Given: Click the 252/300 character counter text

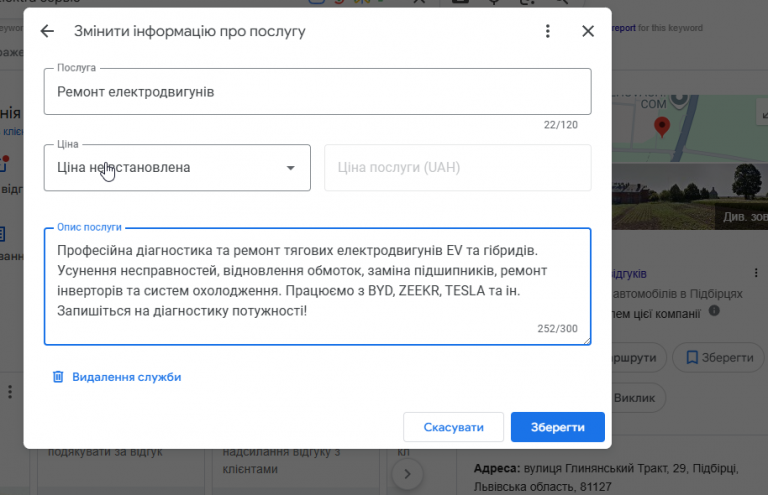Looking at the screenshot, I should 557,329.
